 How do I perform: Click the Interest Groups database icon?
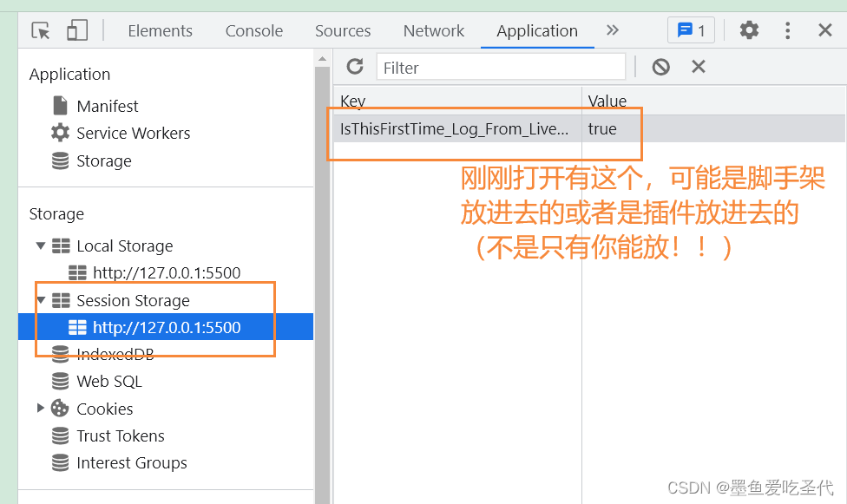point(61,462)
